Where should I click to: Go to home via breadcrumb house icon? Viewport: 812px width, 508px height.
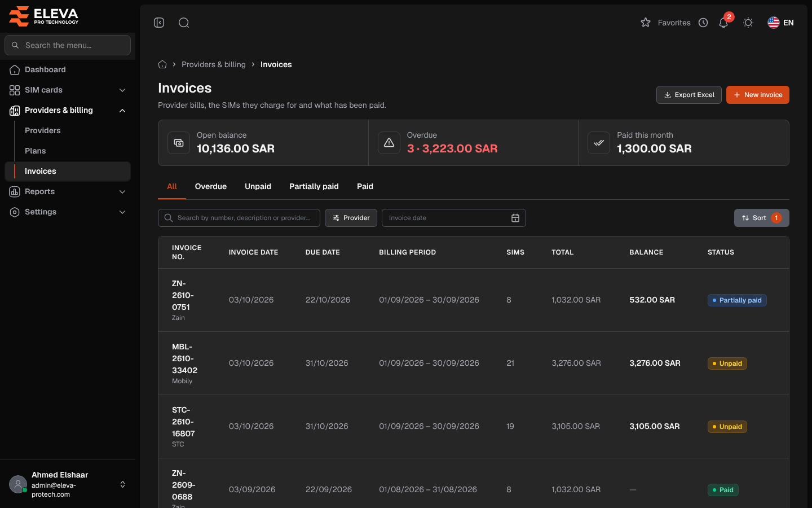click(x=162, y=64)
